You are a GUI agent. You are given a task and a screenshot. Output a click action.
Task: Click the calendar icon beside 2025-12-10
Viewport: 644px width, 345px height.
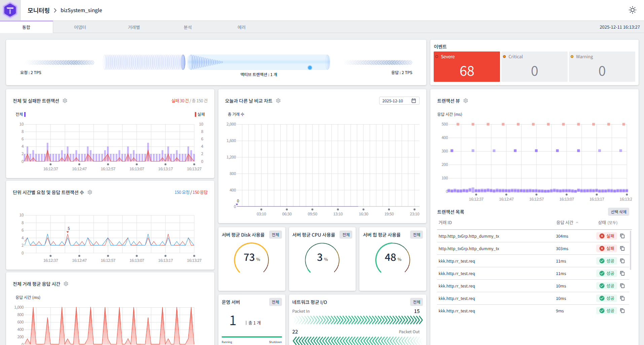pos(414,101)
